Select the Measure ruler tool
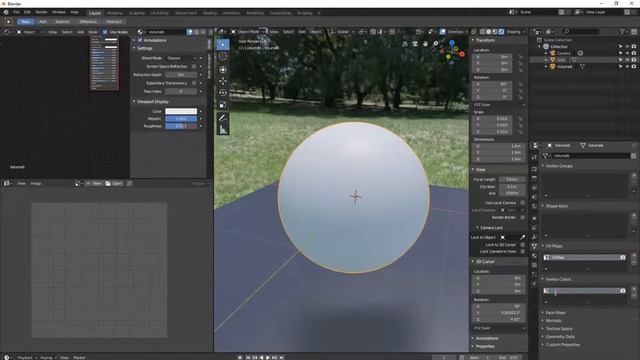This screenshot has width=640, height=360. click(x=223, y=130)
